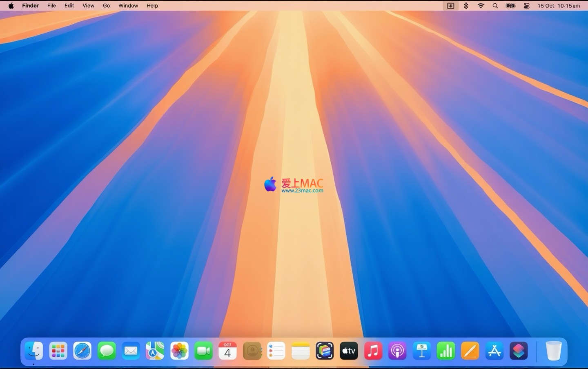
Task: Open Control Centre in menu bar
Action: pos(527,6)
